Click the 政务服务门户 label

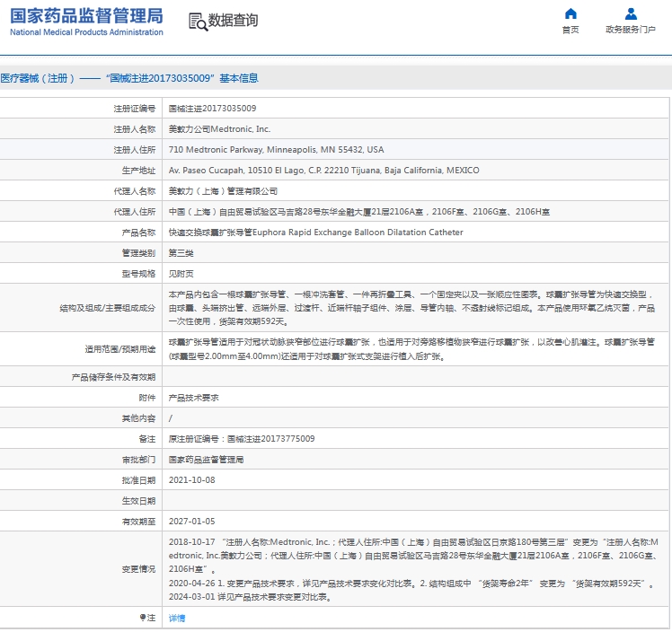coord(631,30)
